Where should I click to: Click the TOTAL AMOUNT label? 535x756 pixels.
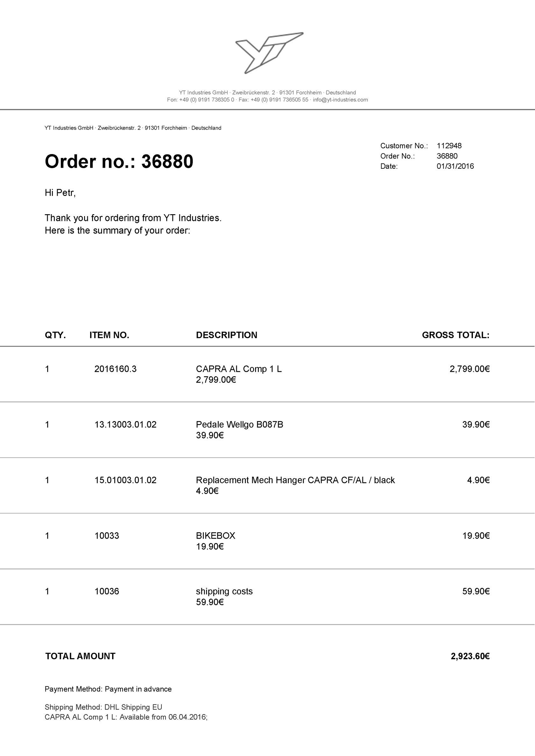80,656
